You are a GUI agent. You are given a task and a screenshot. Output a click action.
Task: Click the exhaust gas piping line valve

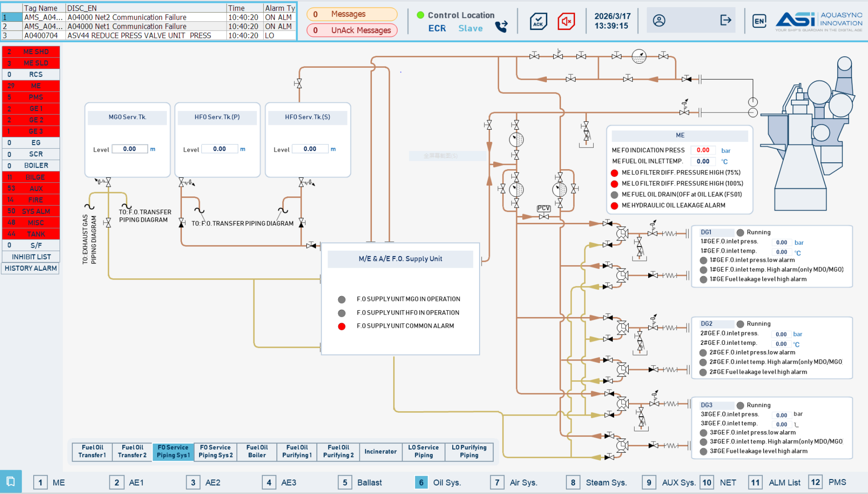[108, 222]
